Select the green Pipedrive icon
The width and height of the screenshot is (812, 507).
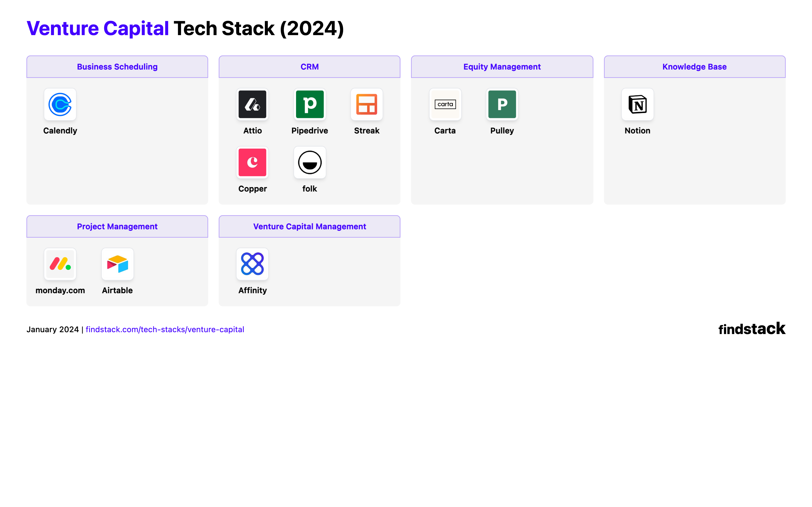(310, 104)
